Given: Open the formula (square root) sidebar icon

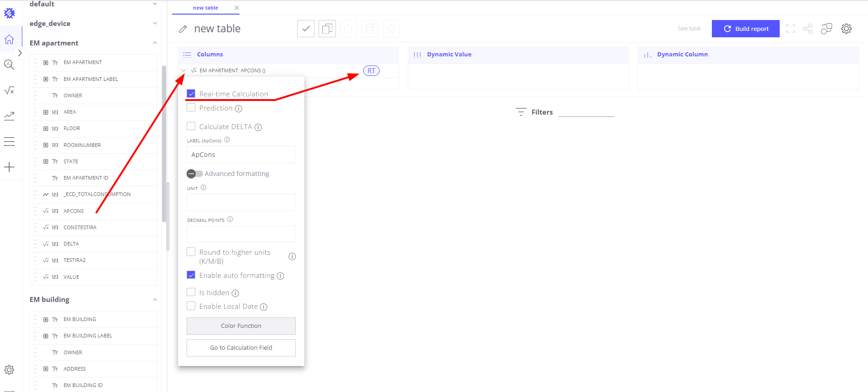Looking at the screenshot, I should (x=9, y=90).
